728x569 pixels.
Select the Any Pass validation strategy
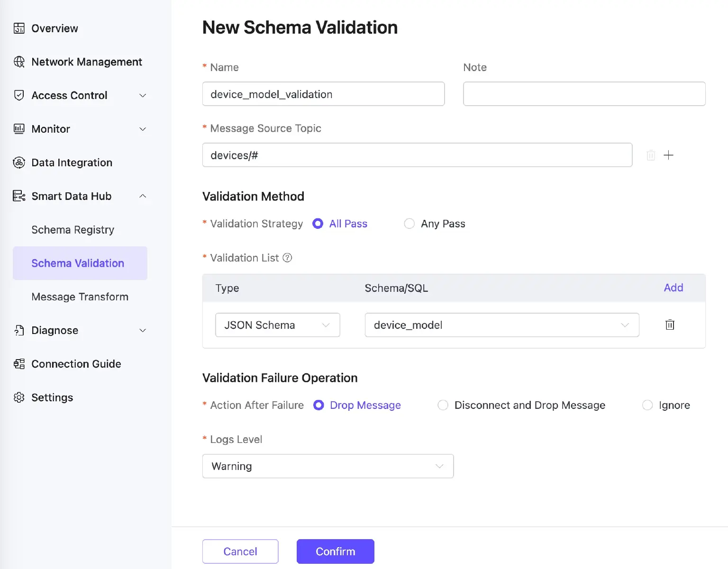click(x=409, y=223)
